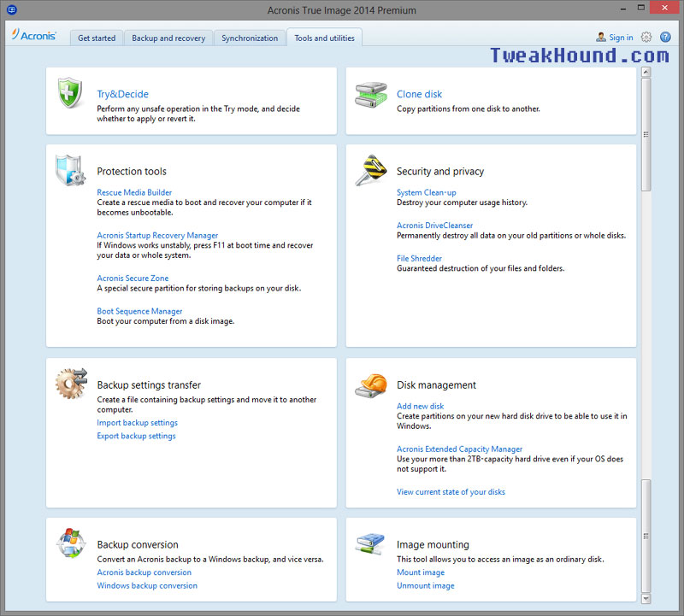Click the Backup conversion Windows icon
The width and height of the screenshot is (684, 616).
pyautogui.click(x=71, y=543)
